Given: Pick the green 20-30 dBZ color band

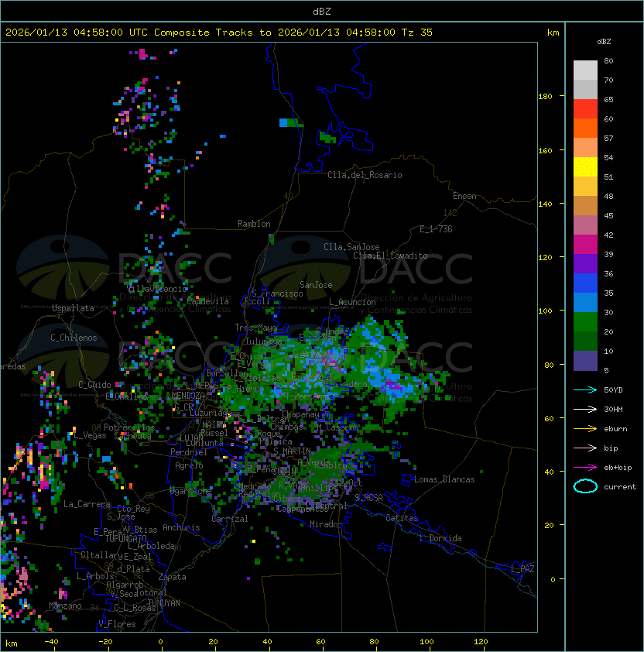Looking at the screenshot, I should (x=585, y=322).
